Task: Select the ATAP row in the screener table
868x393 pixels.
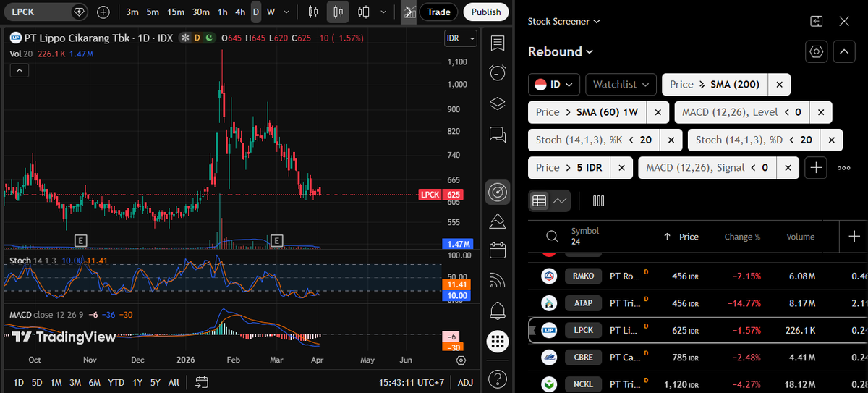Action: click(698, 303)
